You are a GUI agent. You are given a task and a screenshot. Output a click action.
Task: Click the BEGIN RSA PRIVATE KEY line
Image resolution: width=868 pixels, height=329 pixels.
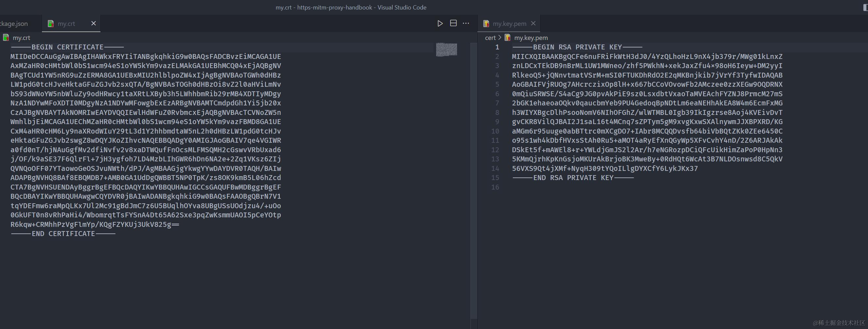click(577, 47)
